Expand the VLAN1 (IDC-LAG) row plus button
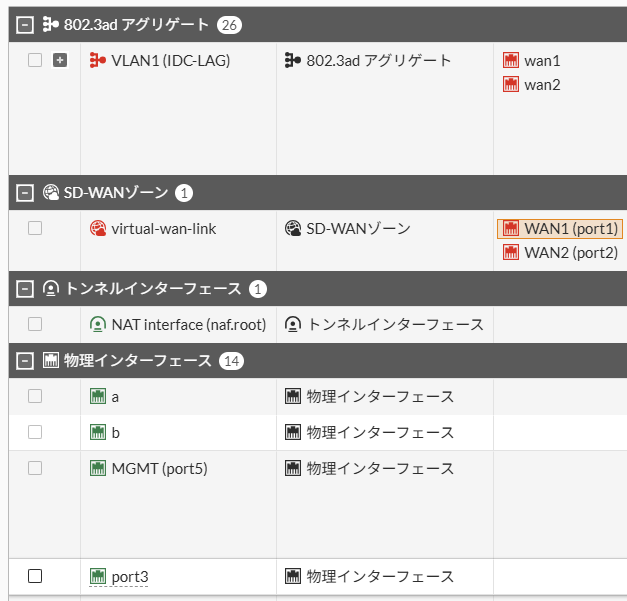This screenshot has width=627, height=601. coord(60,60)
